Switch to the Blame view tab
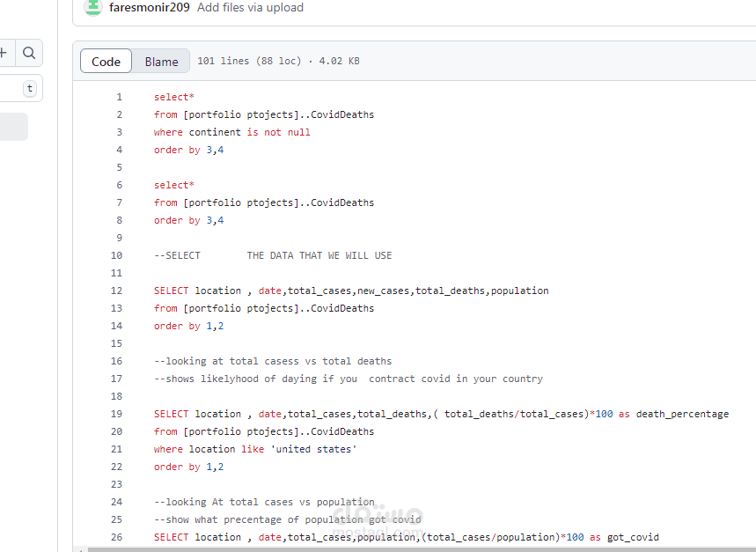This screenshot has height=552, width=756. coord(162,62)
